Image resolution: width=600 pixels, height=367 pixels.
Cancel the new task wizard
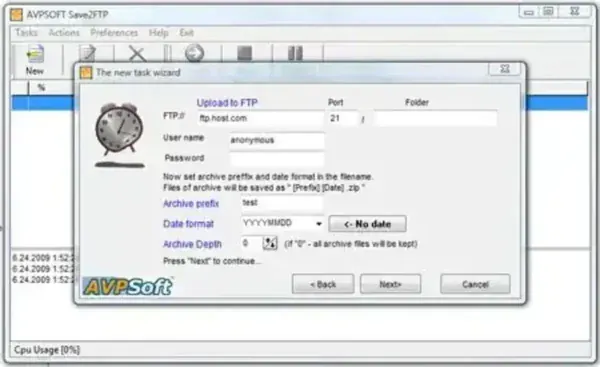[x=475, y=284]
